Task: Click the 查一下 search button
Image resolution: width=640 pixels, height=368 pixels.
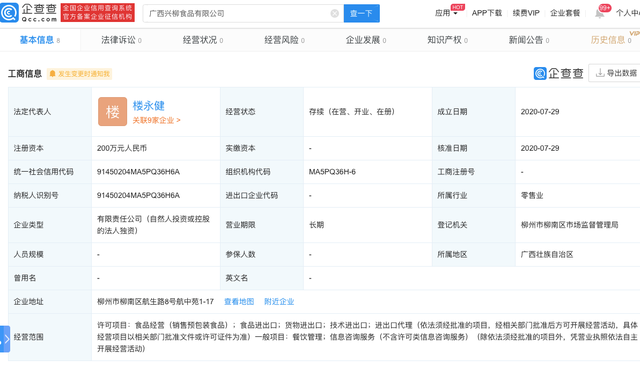Action: pyautogui.click(x=362, y=13)
